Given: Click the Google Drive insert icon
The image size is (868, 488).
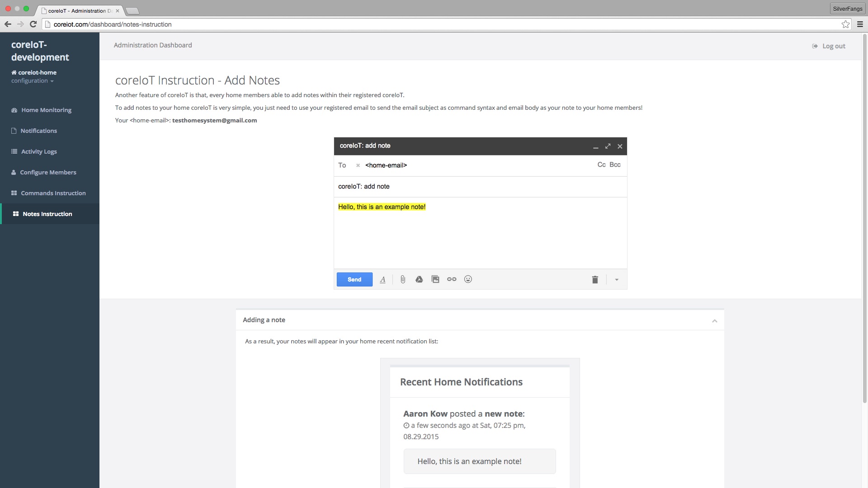Looking at the screenshot, I should click(x=419, y=280).
